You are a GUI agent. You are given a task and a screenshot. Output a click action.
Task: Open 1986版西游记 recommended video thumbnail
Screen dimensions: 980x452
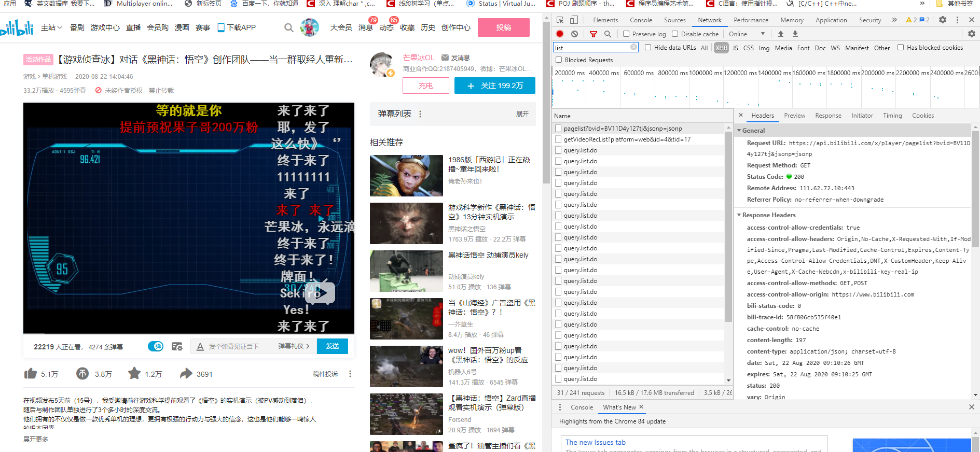(406, 176)
